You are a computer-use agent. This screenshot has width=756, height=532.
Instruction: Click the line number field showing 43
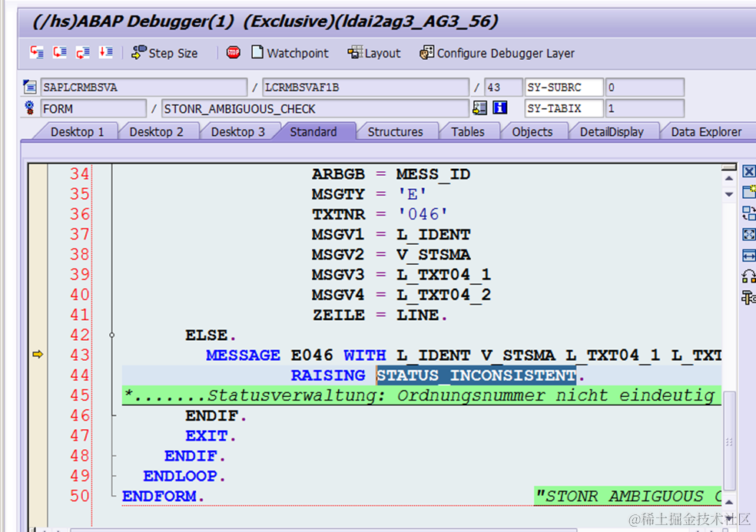[x=503, y=88]
